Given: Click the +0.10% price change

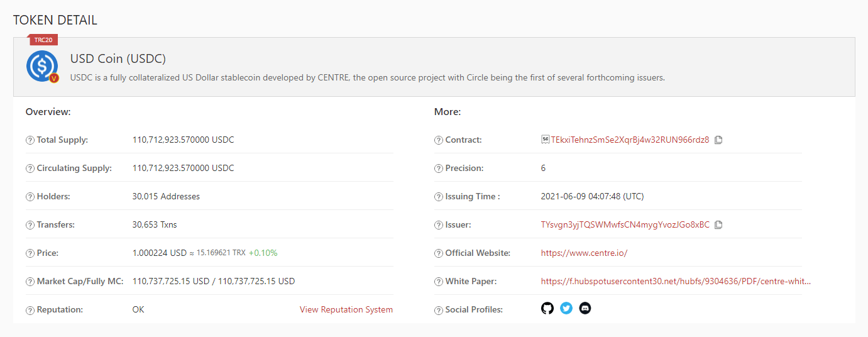Looking at the screenshot, I should (263, 253).
